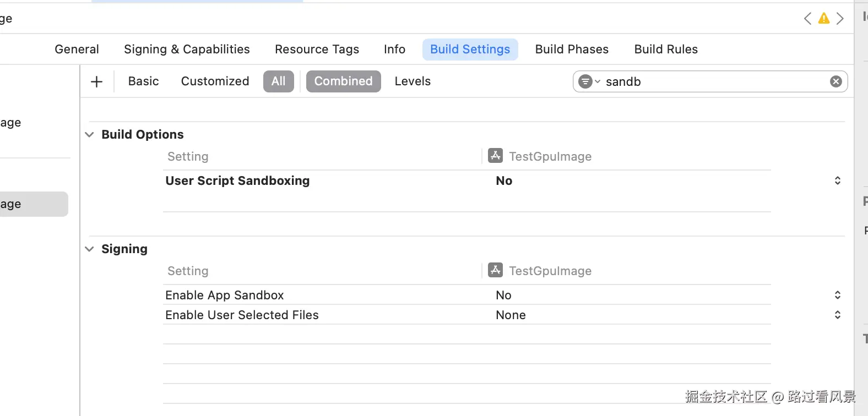The height and width of the screenshot is (416, 868).
Task: Collapse the Signing section
Action: [90, 249]
